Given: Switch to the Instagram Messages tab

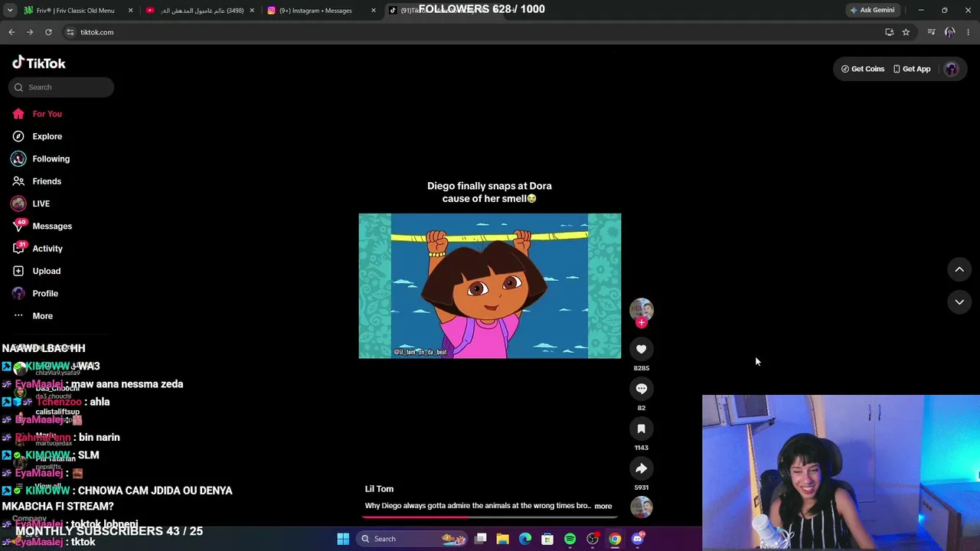Looking at the screenshot, I should click(320, 11).
